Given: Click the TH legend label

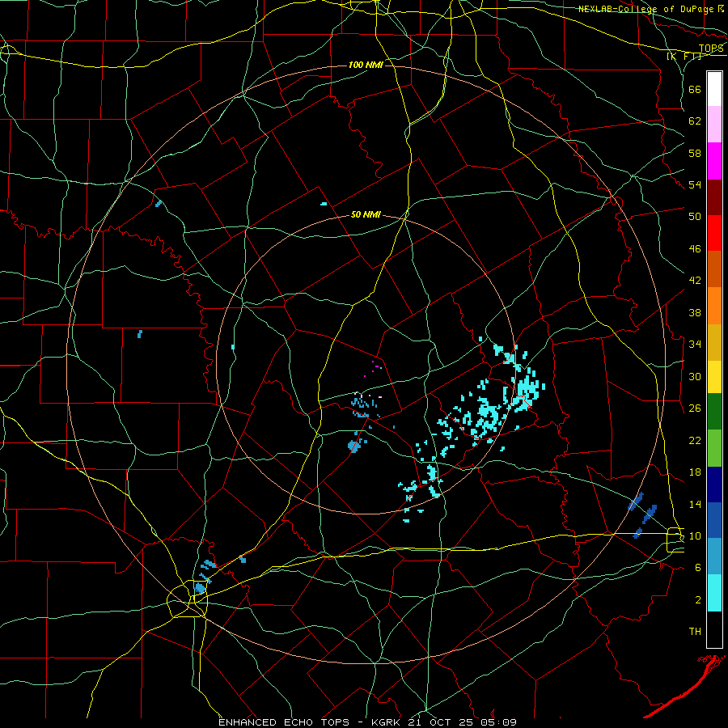Looking at the screenshot, I should click(695, 632).
